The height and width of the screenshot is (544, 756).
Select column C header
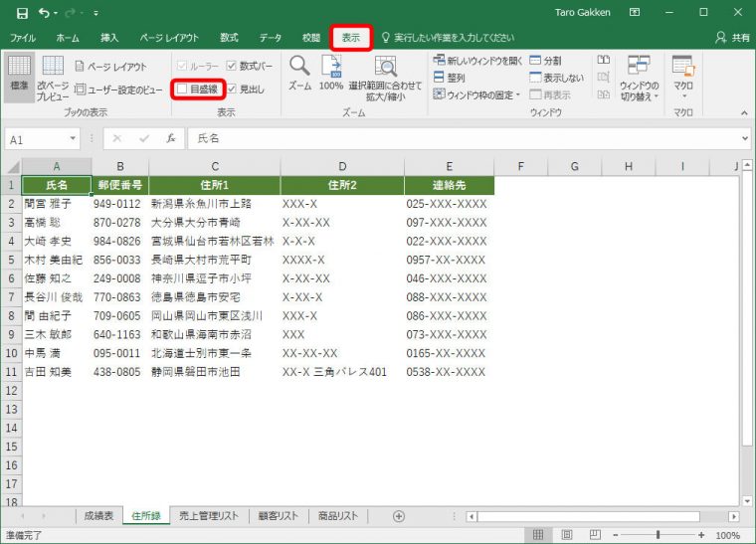pyautogui.click(x=215, y=167)
